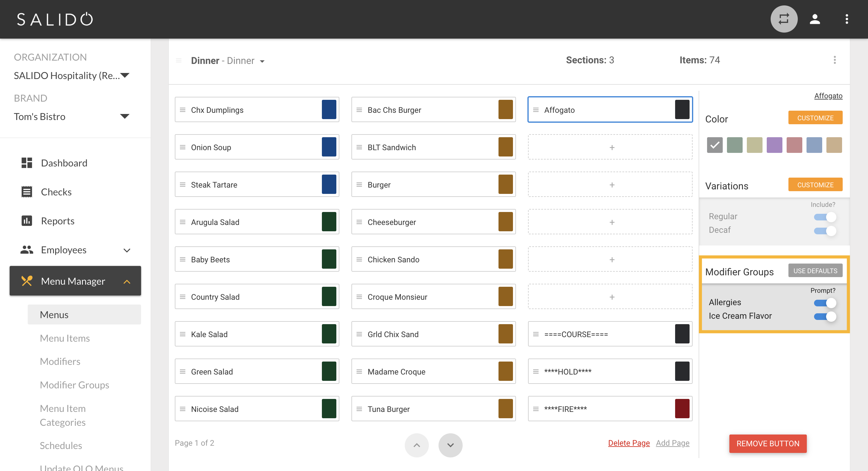Click the empty slot below Affogato
Screen dimensions: 868x471
point(610,147)
